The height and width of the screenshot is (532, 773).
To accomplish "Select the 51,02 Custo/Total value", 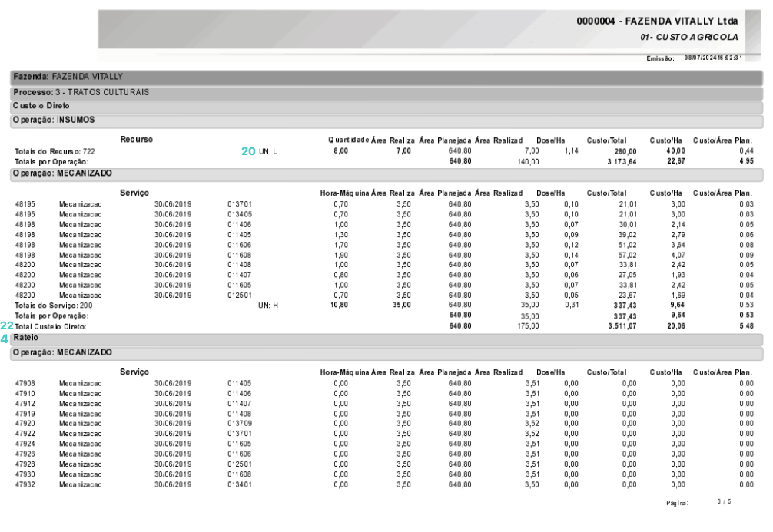I will pyautogui.click(x=628, y=246).
